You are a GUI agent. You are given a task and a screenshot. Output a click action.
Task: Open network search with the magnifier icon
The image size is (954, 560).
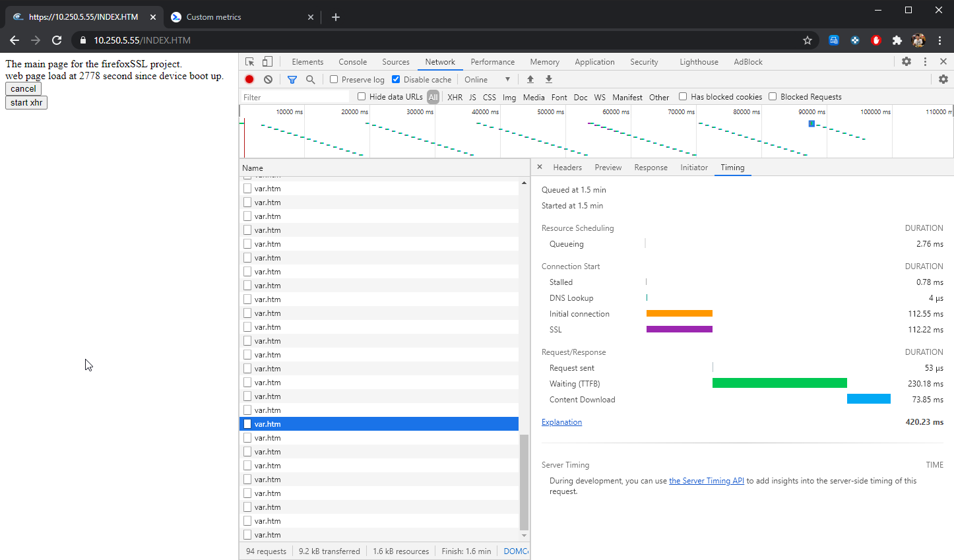click(x=310, y=79)
